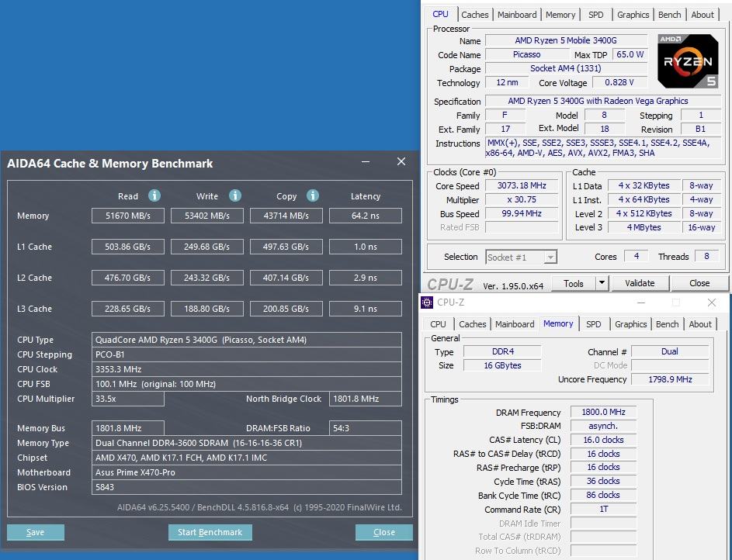This screenshot has height=560, width=732.
Task: Close the AIDA64 benchmark window via X
Action: coord(401,162)
